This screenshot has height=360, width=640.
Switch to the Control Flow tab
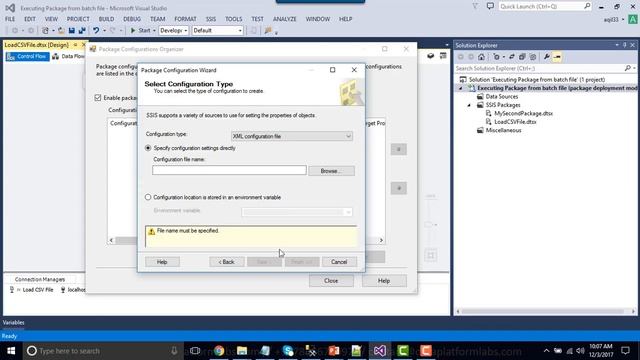click(27, 56)
